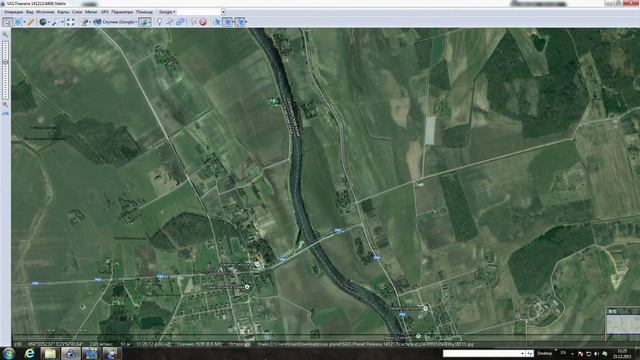
Task: Launch Internet Explorer from taskbar
Action: tap(30, 353)
